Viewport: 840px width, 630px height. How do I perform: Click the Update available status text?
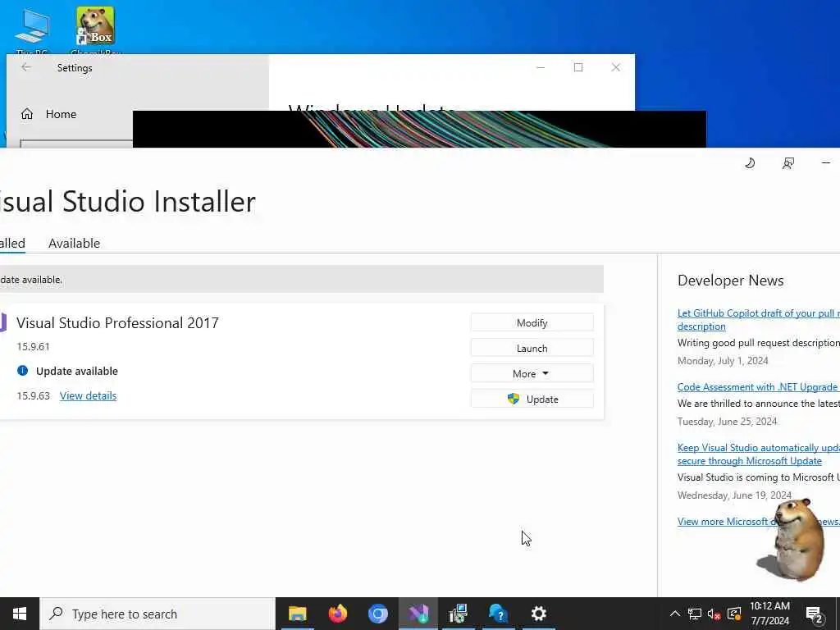[76, 372]
